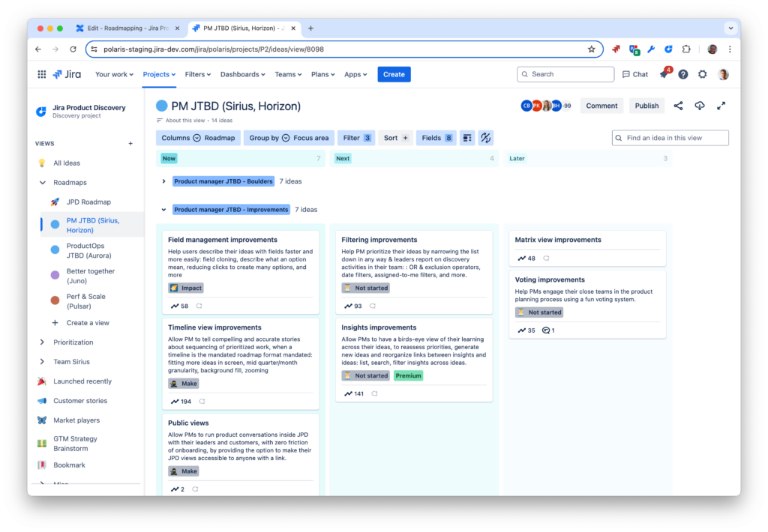Open a new browser tab
The image size is (768, 532).
310,28
